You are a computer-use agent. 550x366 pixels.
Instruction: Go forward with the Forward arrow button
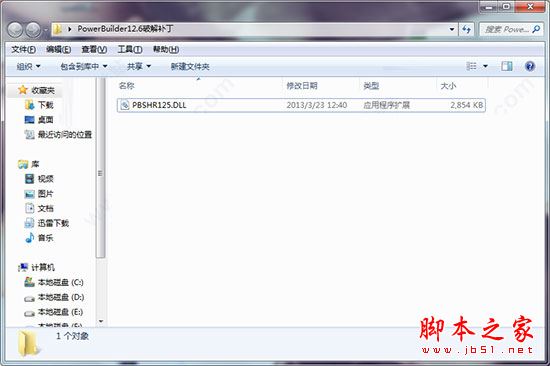tap(33, 30)
